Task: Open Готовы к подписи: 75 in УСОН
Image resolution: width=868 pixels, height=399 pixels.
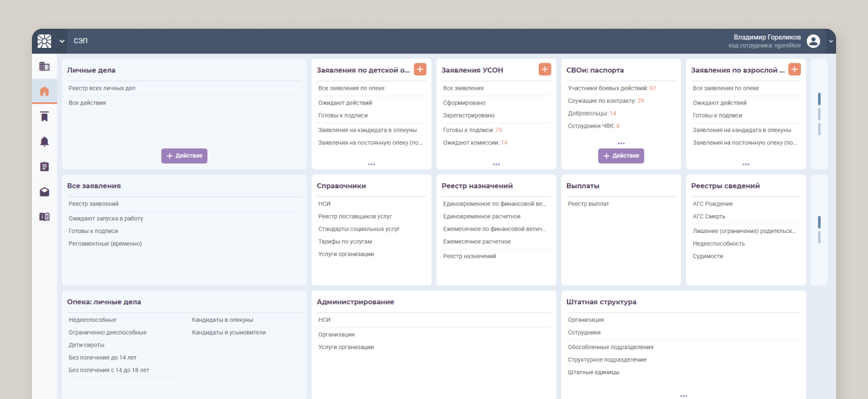Action: 472,130
